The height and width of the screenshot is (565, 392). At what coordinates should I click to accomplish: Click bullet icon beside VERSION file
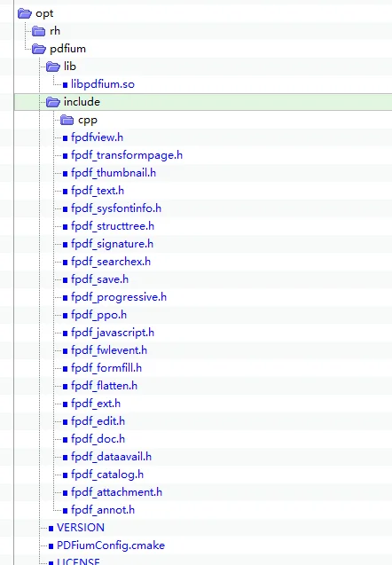[51, 529]
